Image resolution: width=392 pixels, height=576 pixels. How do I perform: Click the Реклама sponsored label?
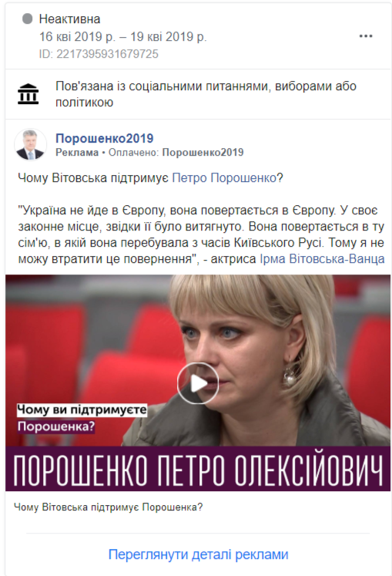tap(77, 153)
